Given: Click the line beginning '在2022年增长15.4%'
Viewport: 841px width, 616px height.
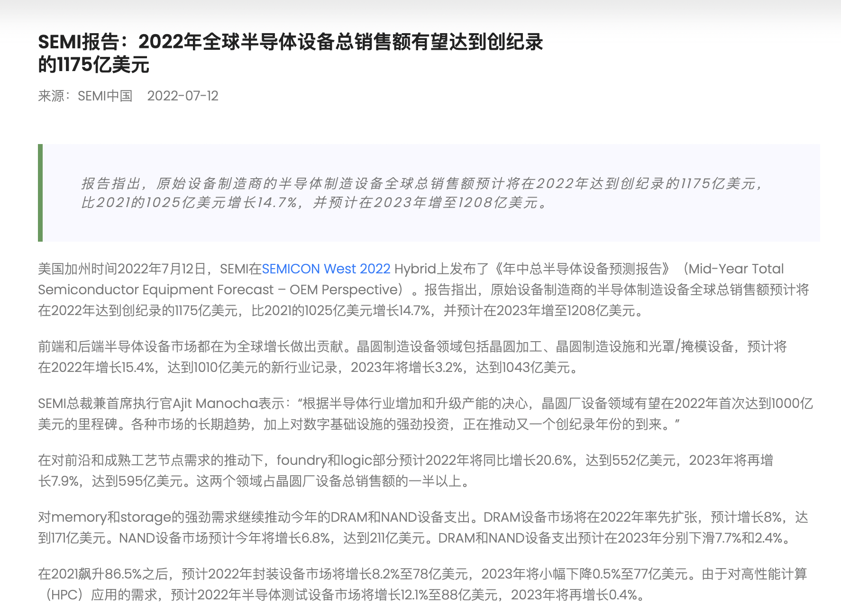Looking at the screenshot, I should point(309,367).
